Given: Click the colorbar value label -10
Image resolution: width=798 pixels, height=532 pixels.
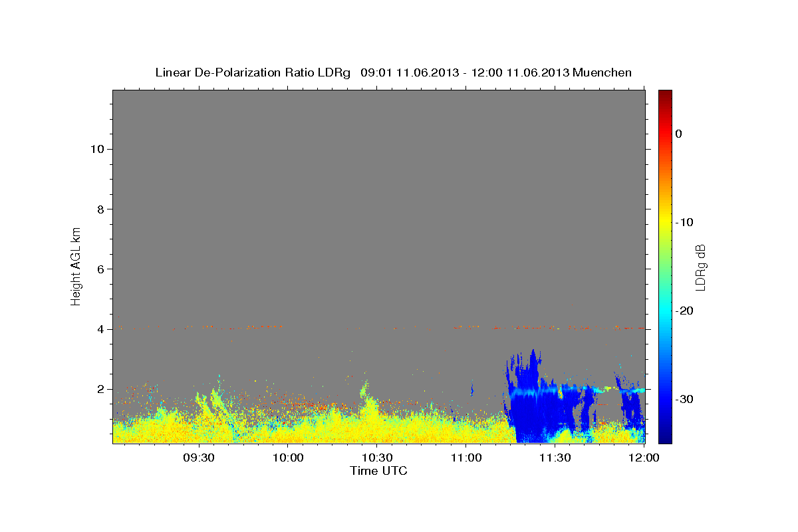Looking at the screenshot, I should (x=684, y=222).
